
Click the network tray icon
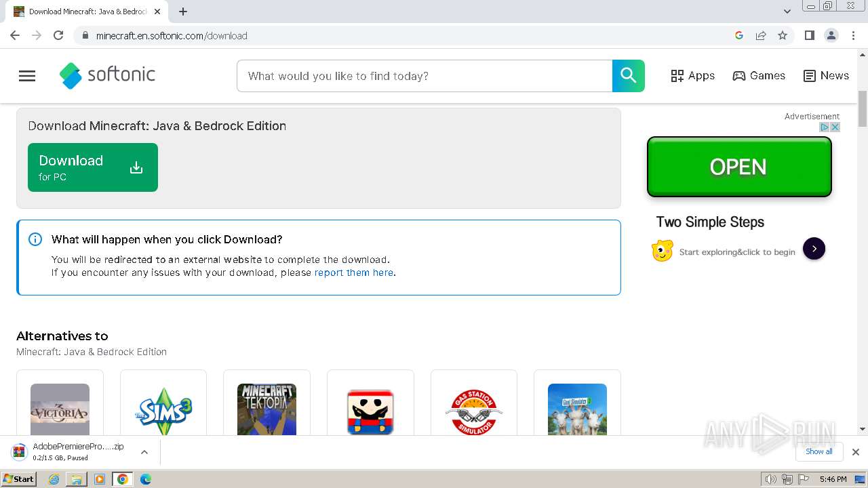(787, 479)
